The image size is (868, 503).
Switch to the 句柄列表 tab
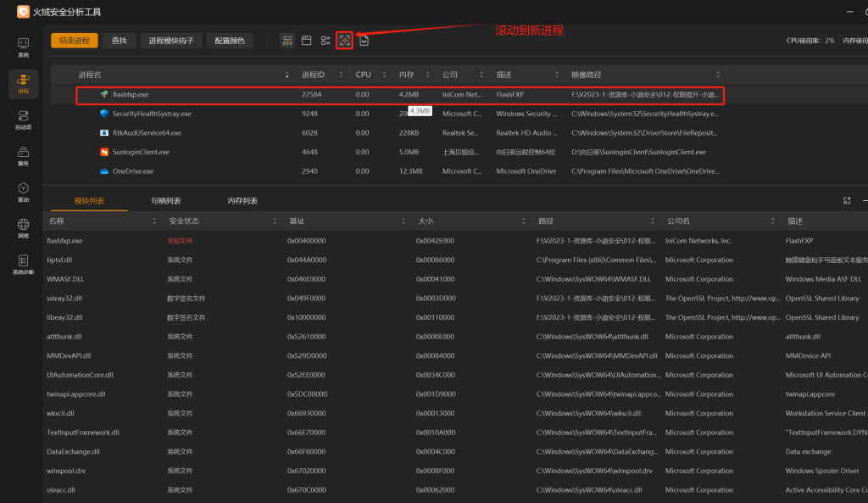pyautogui.click(x=166, y=200)
